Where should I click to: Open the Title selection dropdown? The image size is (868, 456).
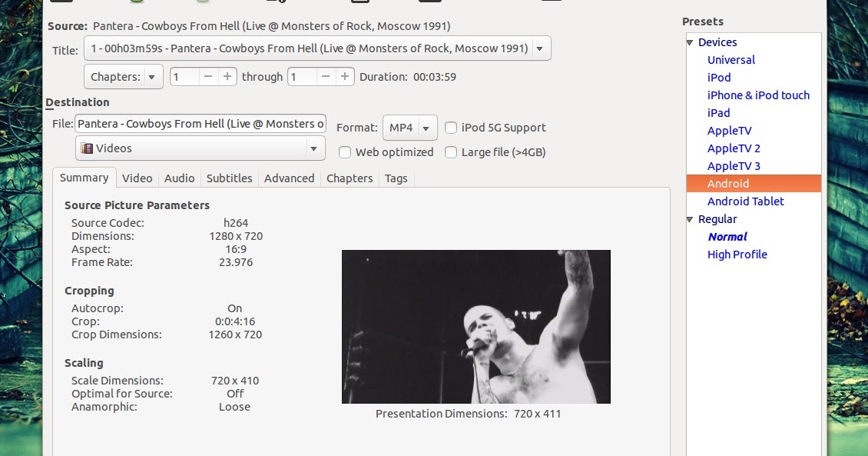[540, 48]
